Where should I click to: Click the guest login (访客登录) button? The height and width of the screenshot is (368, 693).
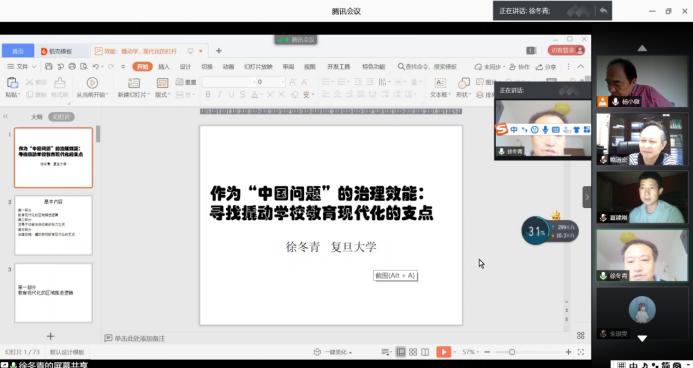[566, 50]
